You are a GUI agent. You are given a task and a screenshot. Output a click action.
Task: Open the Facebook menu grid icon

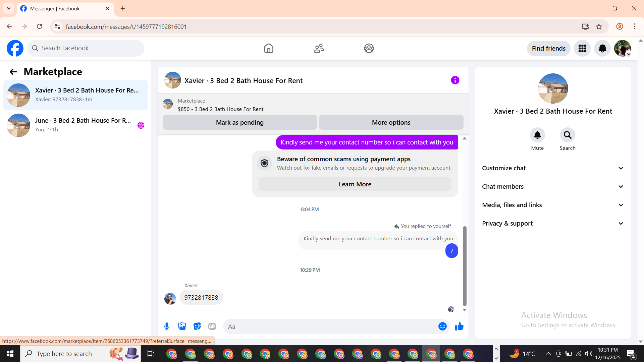(x=582, y=49)
